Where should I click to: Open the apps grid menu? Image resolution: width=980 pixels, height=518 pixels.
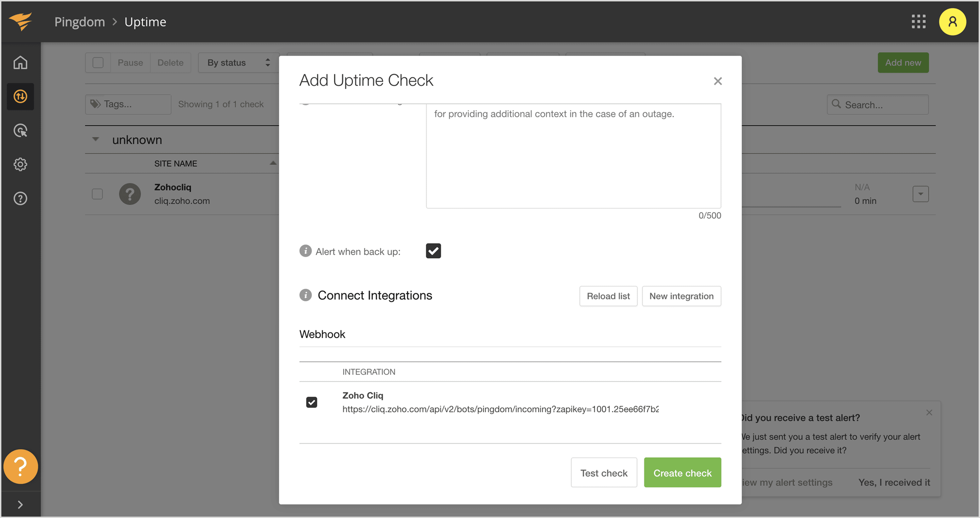click(x=918, y=22)
